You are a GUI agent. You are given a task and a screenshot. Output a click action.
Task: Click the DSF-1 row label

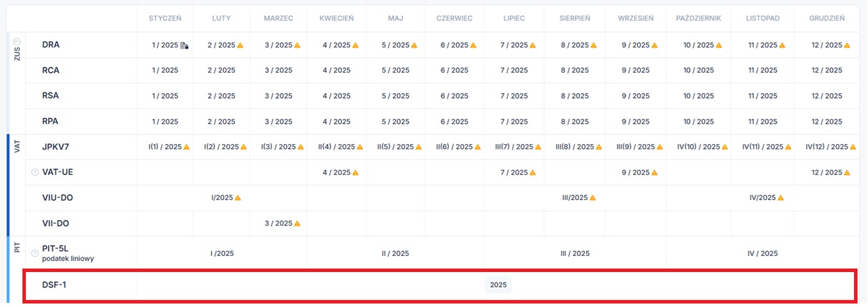pos(55,285)
